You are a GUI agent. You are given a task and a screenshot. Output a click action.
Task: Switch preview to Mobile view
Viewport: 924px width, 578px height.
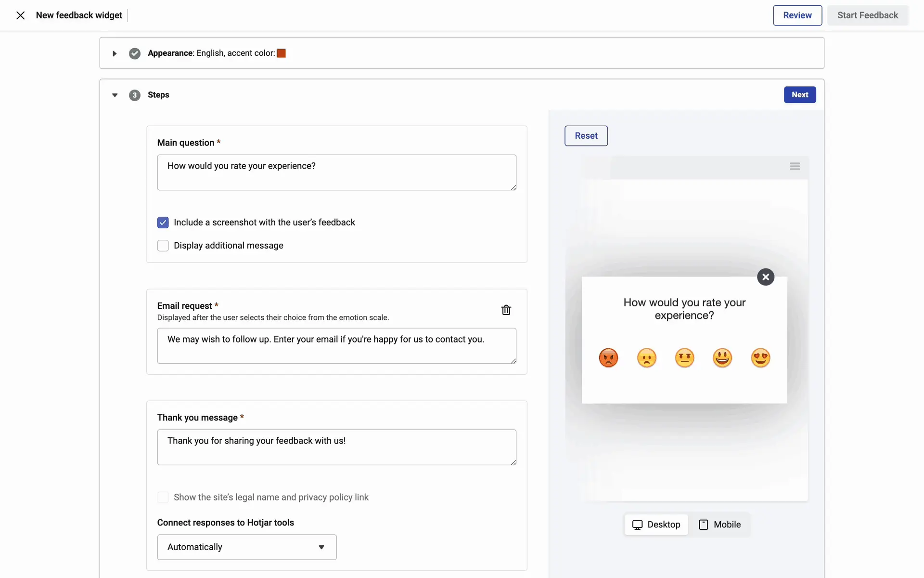tap(719, 525)
